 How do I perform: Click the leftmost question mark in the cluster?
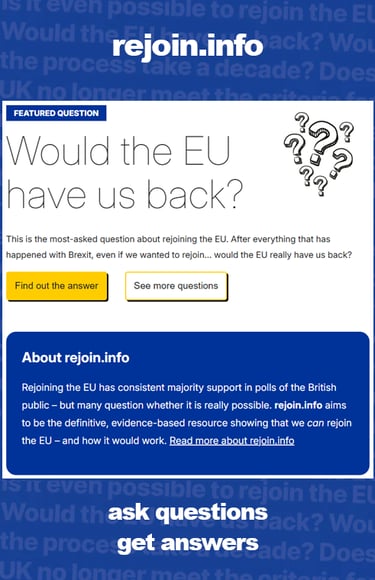[x=294, y=147]
